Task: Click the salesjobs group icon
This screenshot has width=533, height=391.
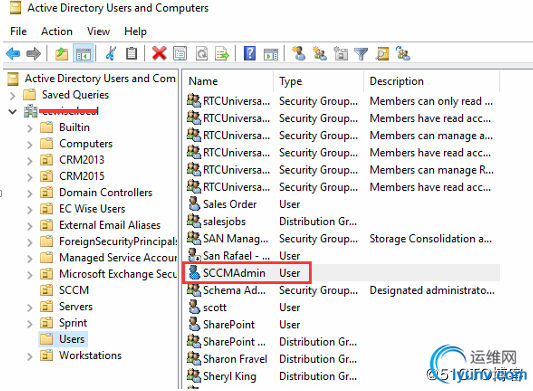Action: 194,221
